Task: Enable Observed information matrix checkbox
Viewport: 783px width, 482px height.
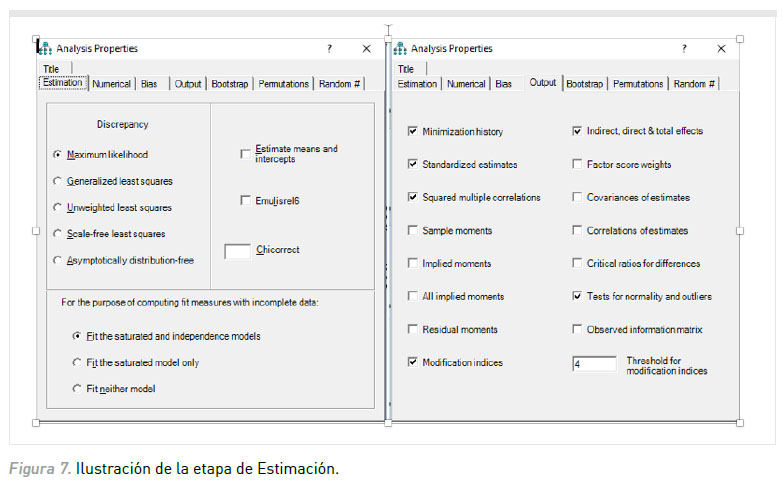Action: 577,329
